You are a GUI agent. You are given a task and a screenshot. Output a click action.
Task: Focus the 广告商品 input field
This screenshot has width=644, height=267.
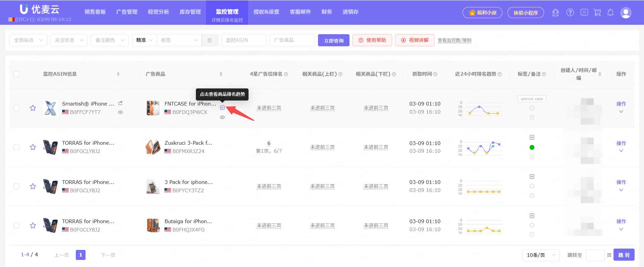pos(292,40)
